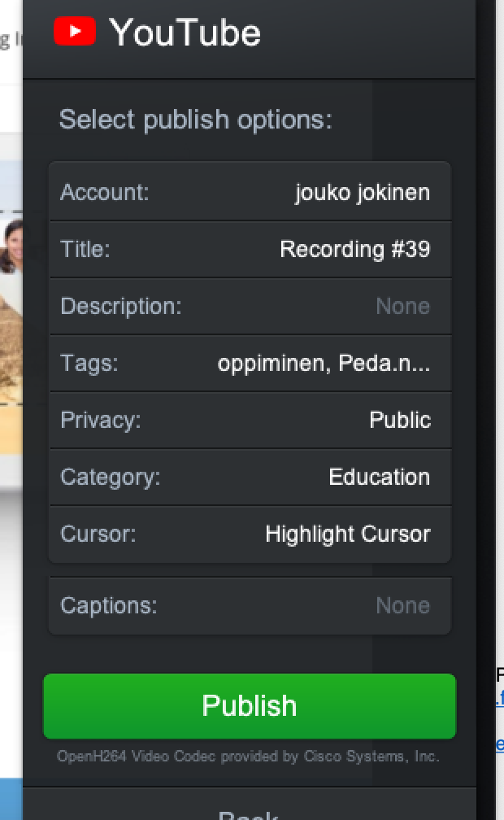Change the 'Highlight Cursor' option
This screenshot has height=820, width=504.
click(347, 534)
